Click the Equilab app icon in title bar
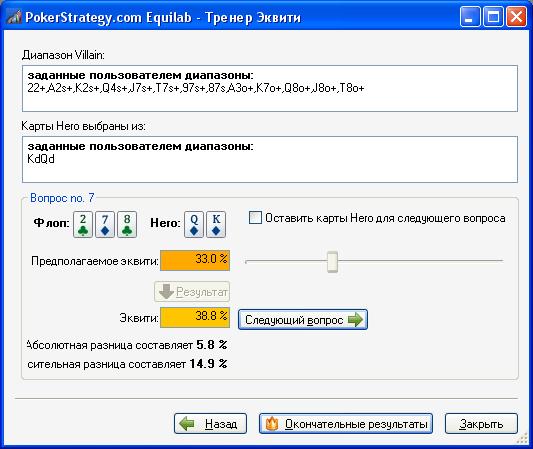 point(14,17)
